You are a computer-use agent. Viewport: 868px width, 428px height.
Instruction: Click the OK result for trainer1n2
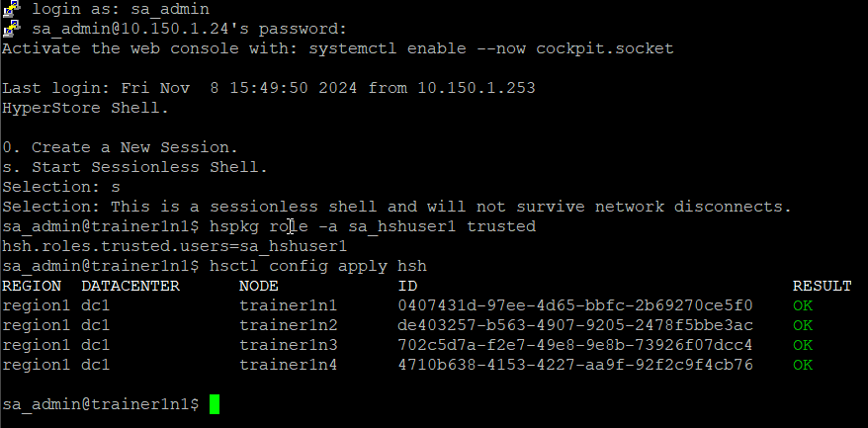(x=802, y=325)
